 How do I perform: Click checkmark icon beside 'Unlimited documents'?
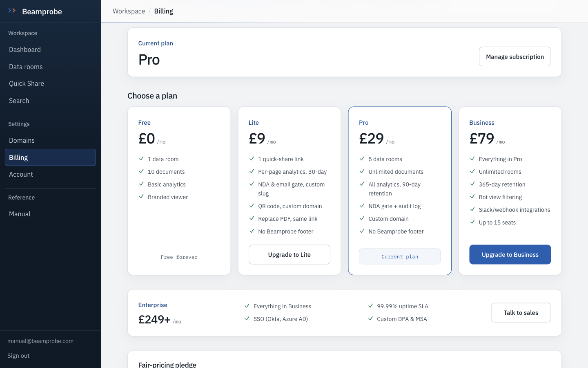coord(362,171)
